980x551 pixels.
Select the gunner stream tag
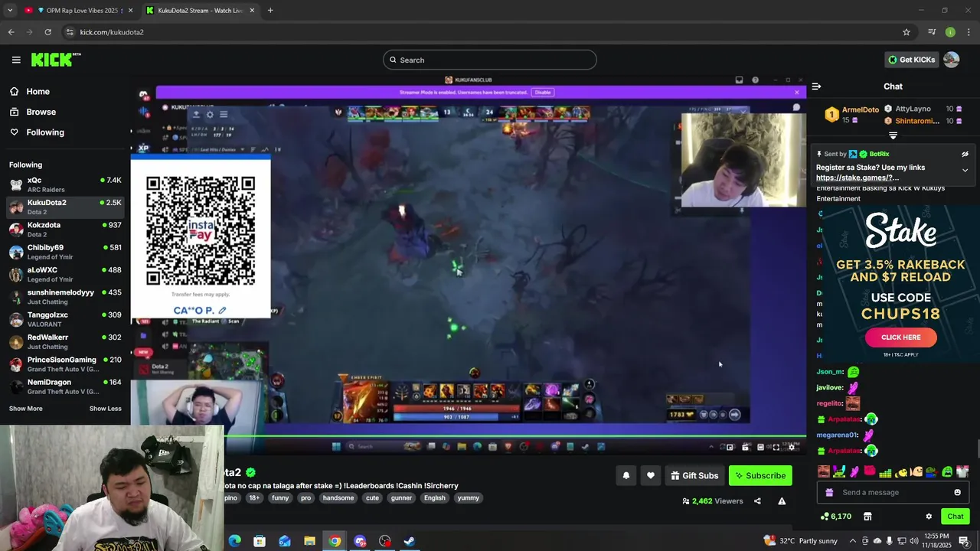pyautogui.click(x=401, y=497)
